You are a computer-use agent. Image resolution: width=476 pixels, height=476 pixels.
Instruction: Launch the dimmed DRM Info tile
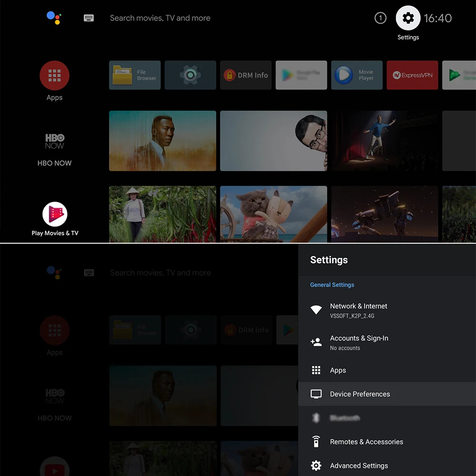246,330
